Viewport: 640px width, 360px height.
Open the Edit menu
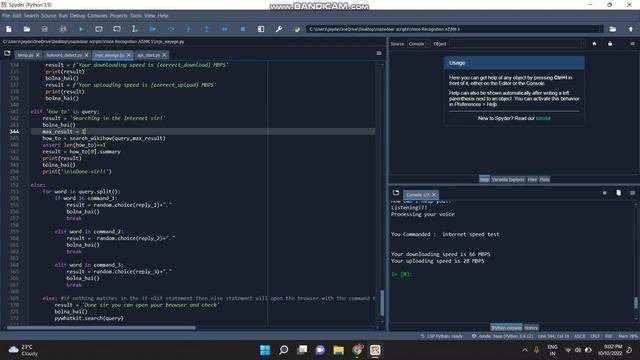[x=17, y=16]
